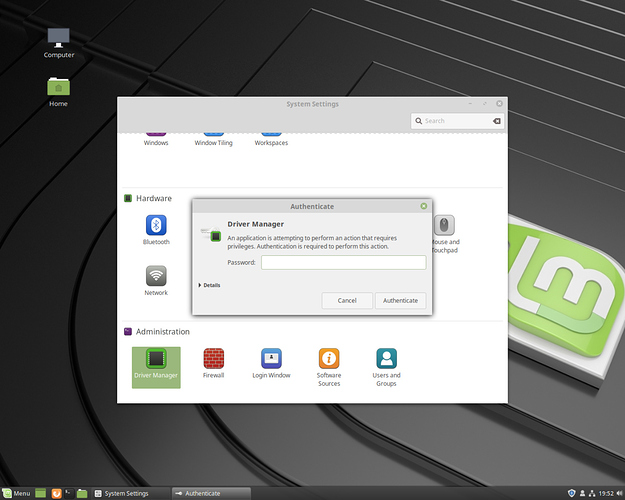Click the Authenticate button
The image size is (625, 500).
[x=401, y=300]
